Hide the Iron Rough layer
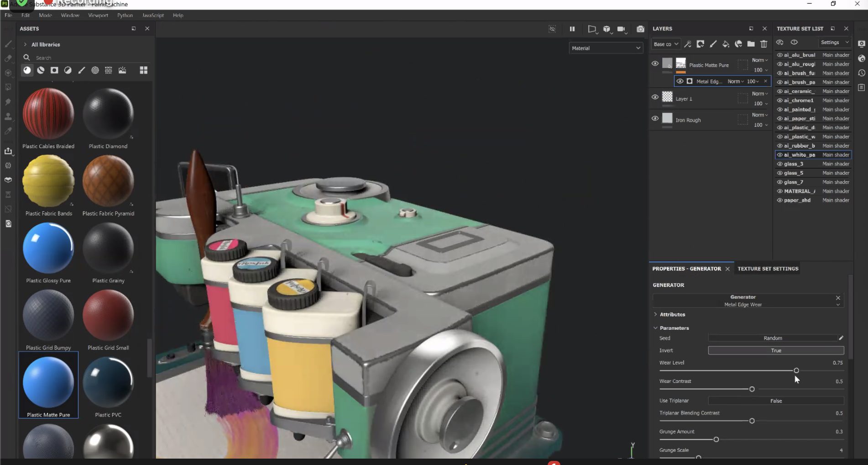868x465 pixels. click(x=655, y=118)
